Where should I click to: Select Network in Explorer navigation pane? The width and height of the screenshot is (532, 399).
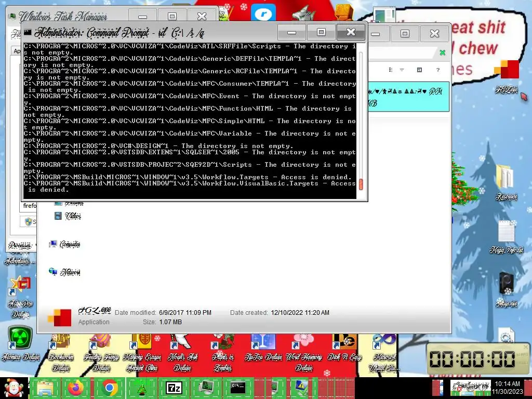click(x=64, y=272)
